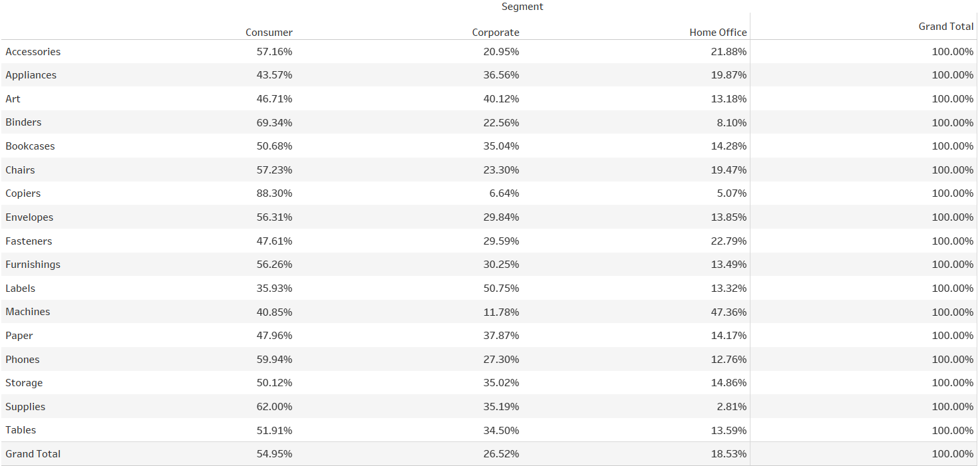The height and width of the screenshot is (466, 980).
Task: Click Grand Total Consumer value 54.95%
Action: [274, 454]
